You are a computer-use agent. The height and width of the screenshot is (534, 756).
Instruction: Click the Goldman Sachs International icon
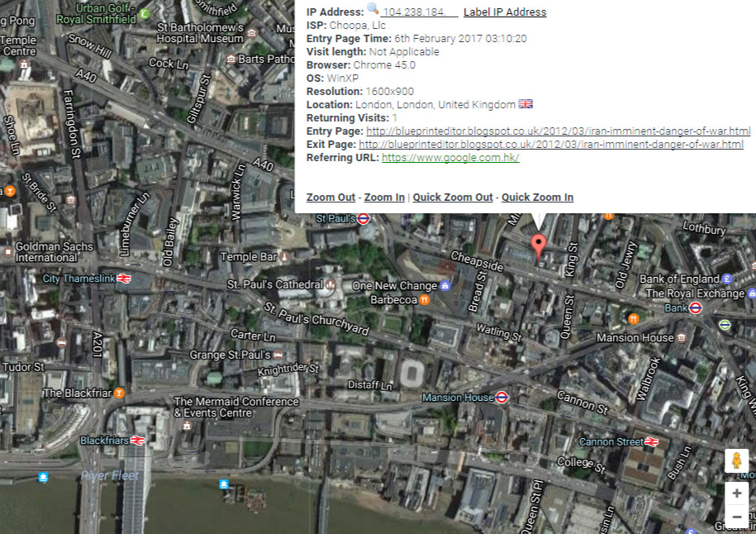pyautogui.click(x=8, y=252)
